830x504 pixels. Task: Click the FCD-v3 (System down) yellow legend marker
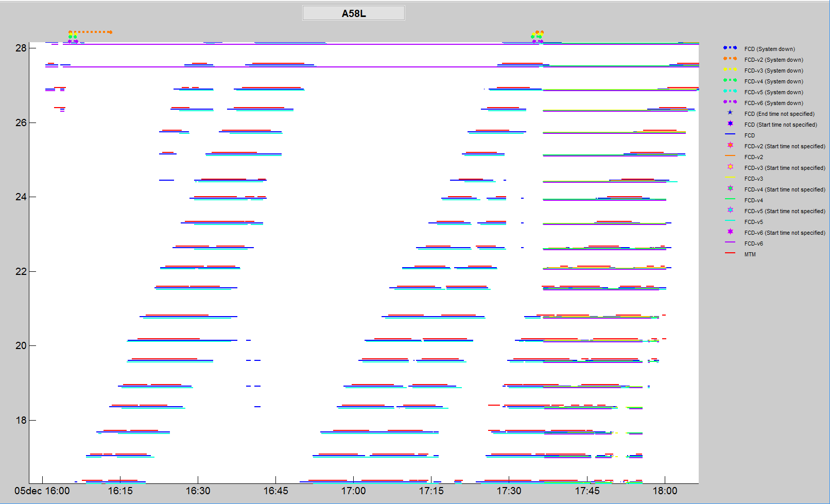pos(730,69)
